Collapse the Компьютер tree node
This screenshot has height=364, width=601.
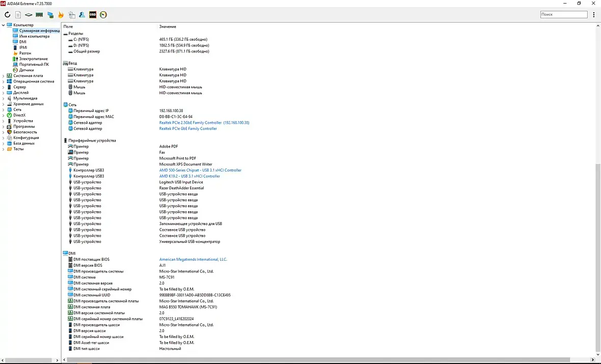pyautogui.click(x=4, y=25)
